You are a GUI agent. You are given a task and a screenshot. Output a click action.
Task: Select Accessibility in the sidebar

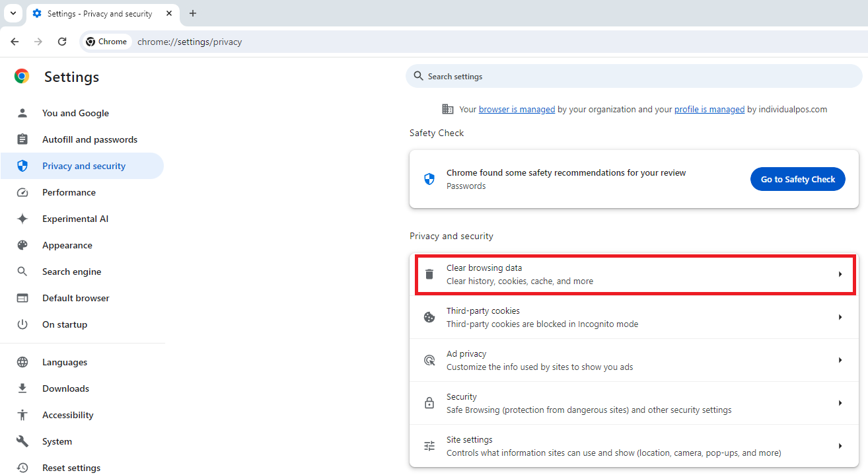tap(82, 415)
